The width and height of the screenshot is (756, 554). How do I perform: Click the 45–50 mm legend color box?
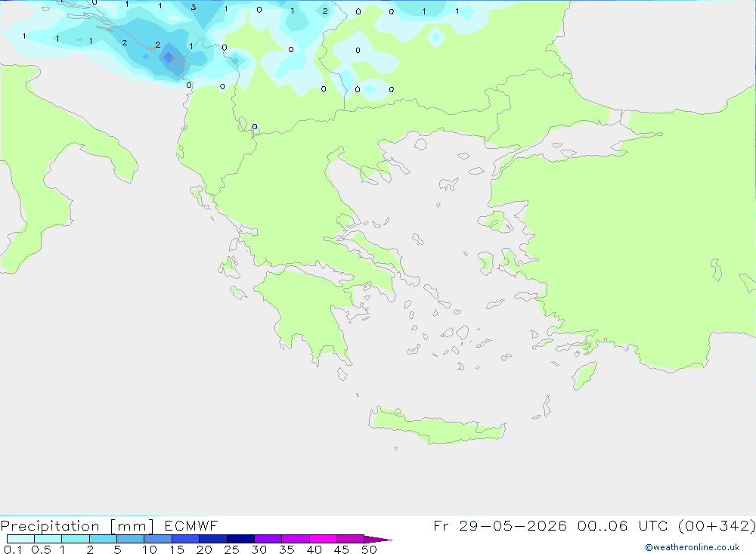click(x=351, y=539)
